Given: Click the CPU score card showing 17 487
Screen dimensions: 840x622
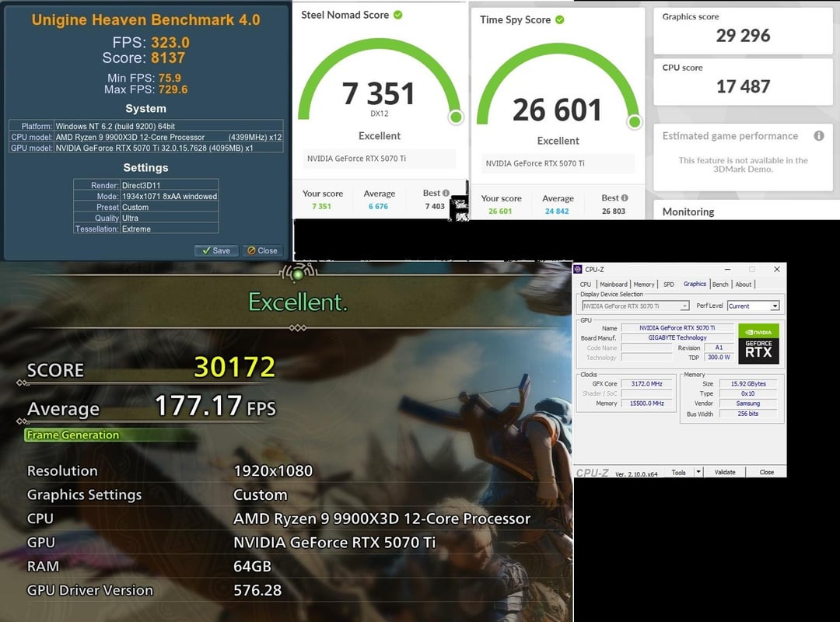Looking at the screenshot, I should tap(743, 82).
